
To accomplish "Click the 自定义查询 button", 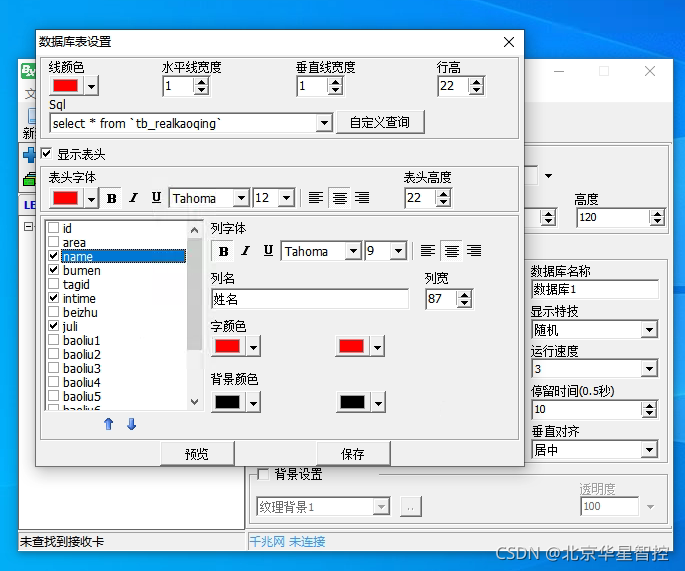I will tap(380, 122).
